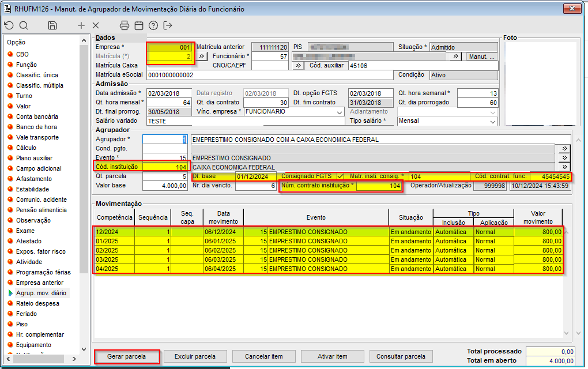Image resolution: width=588 pixels, height=369 pixels.
Task: Click the Matrícula eSocial field
Action: [270, 75]
